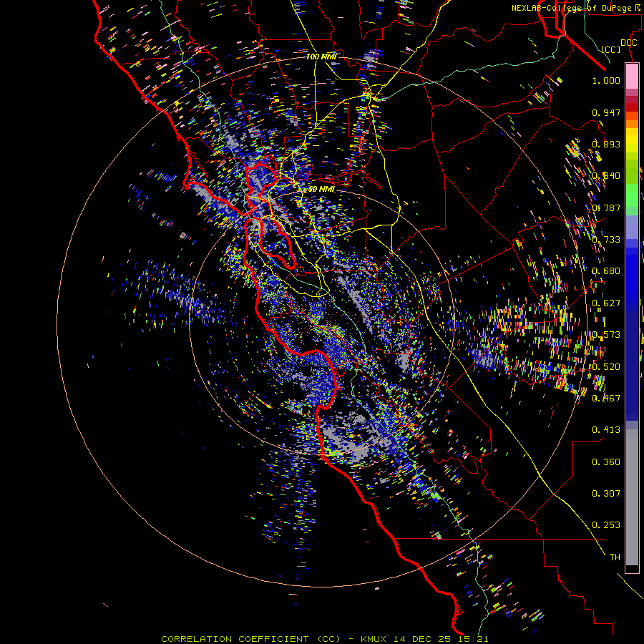Click the Correlation Coefficient KMUX caption text
Viewport: 644px width, 644px height.
[x=324, y=639]
